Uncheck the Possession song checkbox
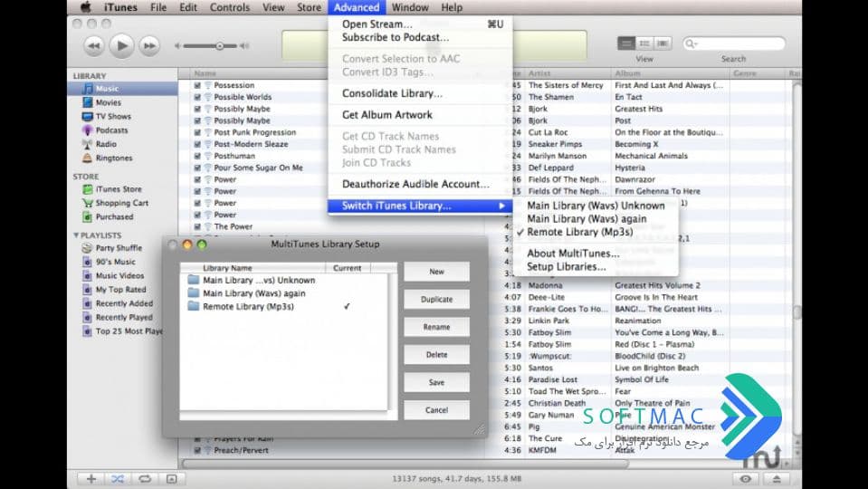The image size is (868, 489). tap(197, 85)
